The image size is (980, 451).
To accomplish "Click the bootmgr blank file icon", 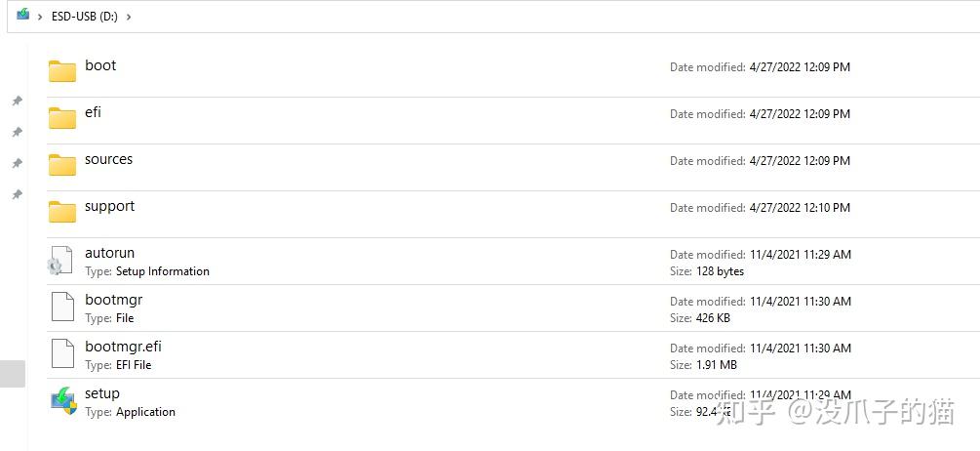I will coord(62,307).
